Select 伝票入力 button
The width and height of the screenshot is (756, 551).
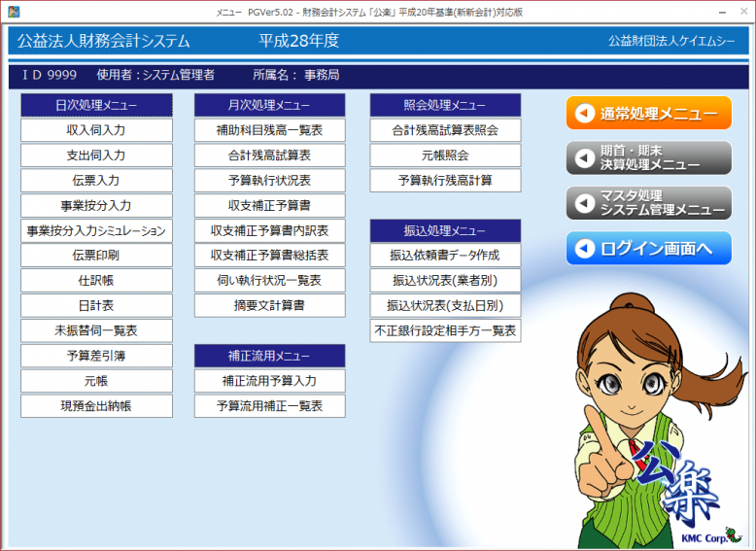(x=96, y=181)
